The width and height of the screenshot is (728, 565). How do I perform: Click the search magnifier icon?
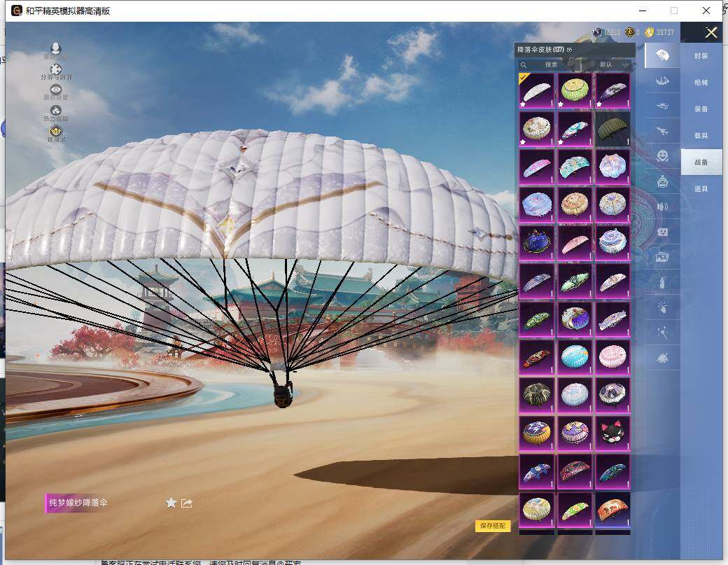point(524,65)
